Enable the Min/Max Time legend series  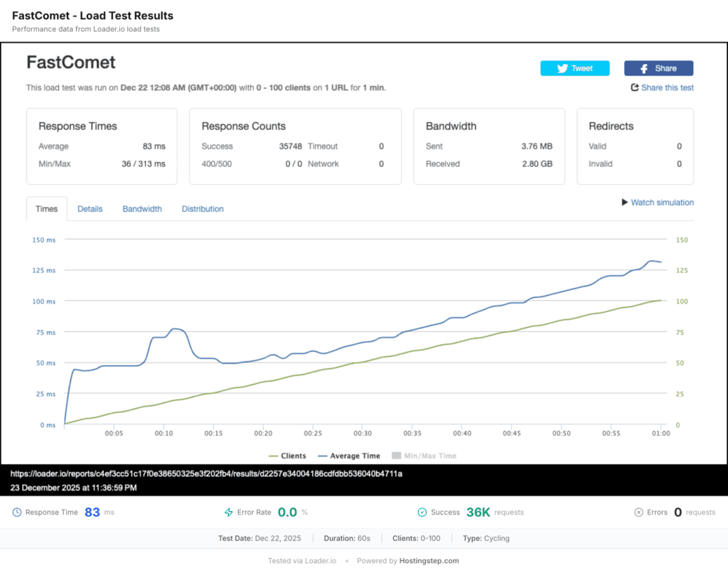point(424,456)
